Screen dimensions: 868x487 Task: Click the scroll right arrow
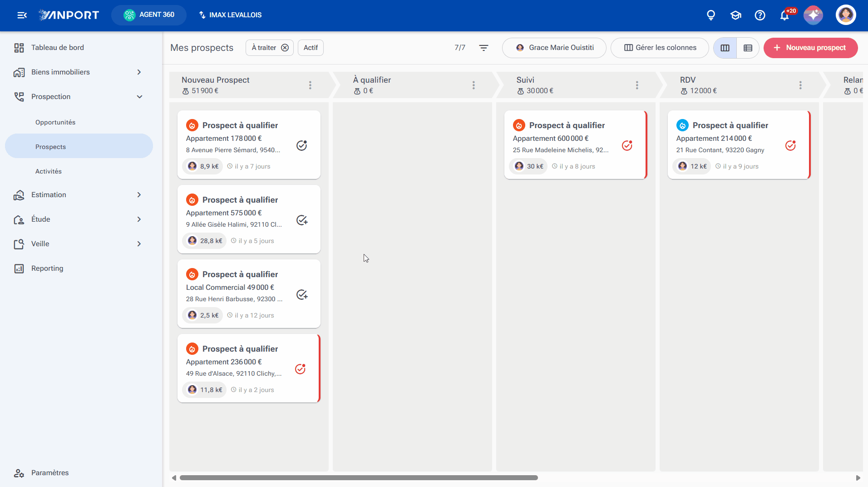(858, 478)
